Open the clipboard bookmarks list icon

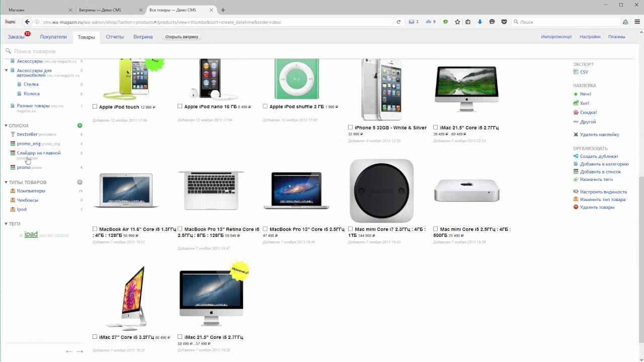(x=468, y=22)
